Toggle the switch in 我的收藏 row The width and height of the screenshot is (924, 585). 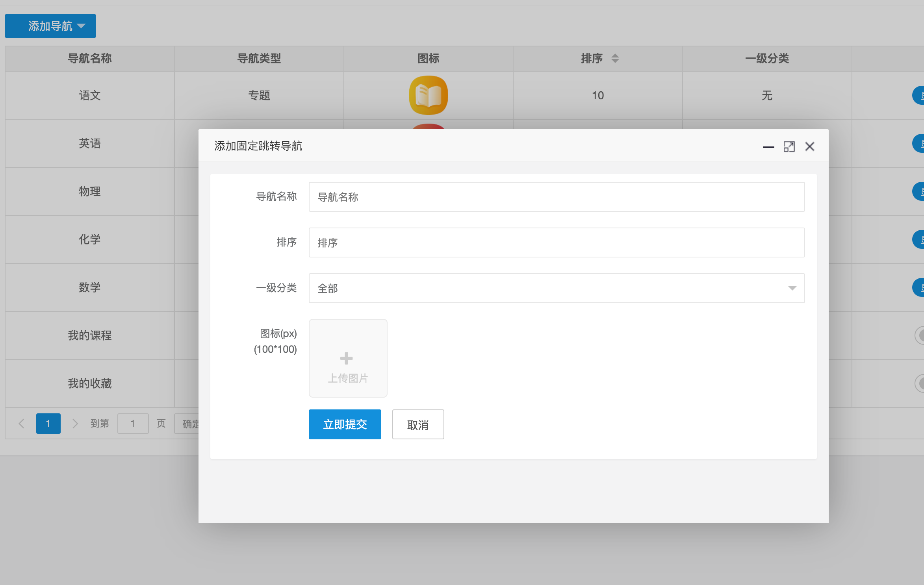[x=919, y=383]
